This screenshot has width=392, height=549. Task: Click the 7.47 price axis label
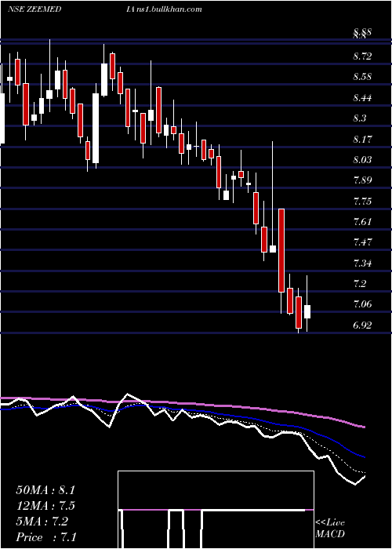pyautogui.click(x=362, y=242)
